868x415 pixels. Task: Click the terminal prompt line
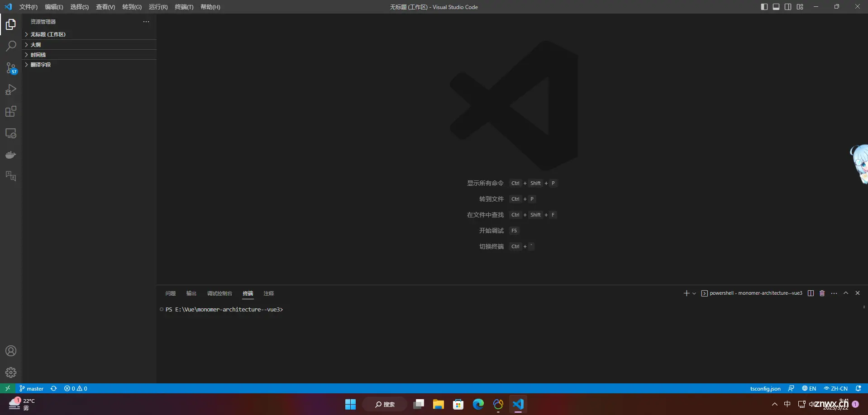point(224,310)
